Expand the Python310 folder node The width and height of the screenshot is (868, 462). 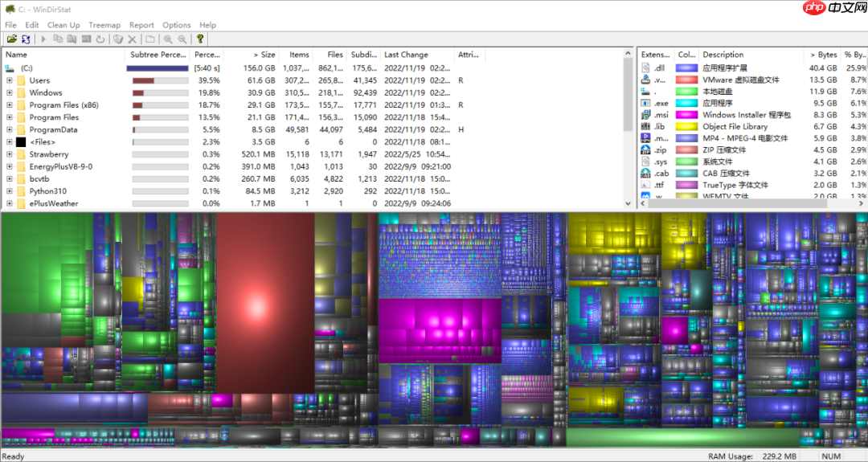(x=10, y=191)
